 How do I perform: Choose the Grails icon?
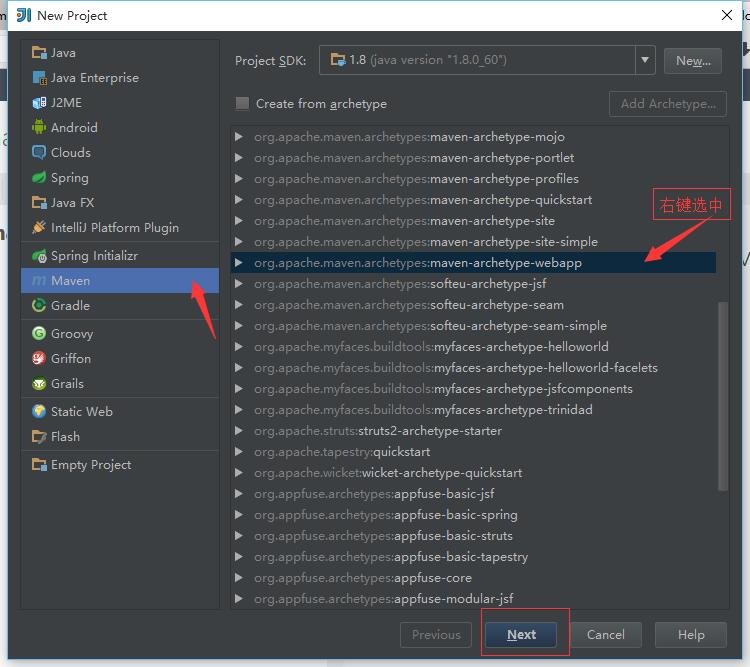click(x=39, y=383)
